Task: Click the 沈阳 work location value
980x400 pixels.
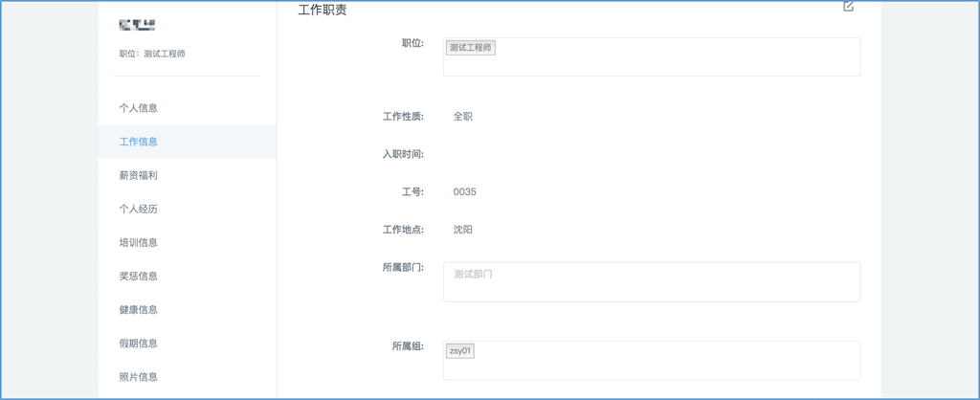Action: pos(463,230)
